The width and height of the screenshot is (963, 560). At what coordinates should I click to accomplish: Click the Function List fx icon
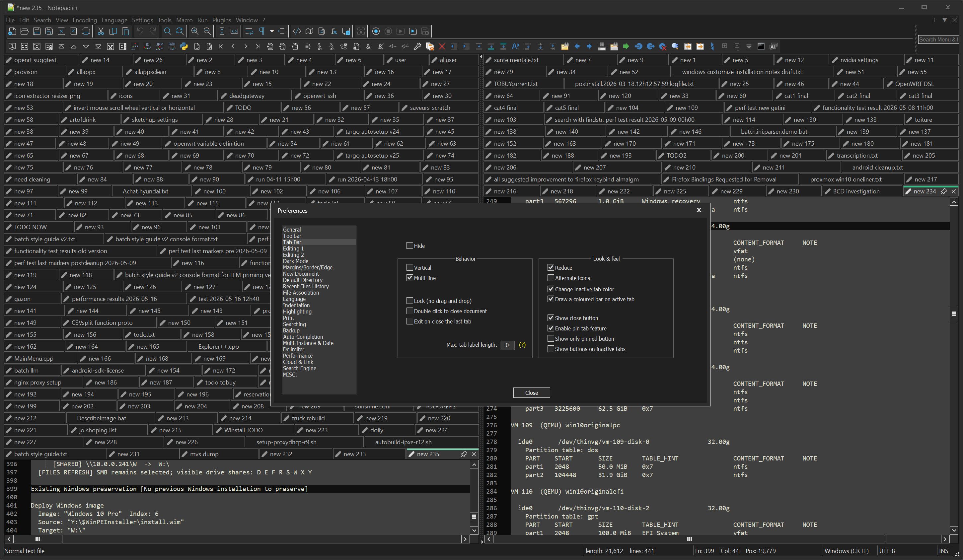click(x=333, y=31)
